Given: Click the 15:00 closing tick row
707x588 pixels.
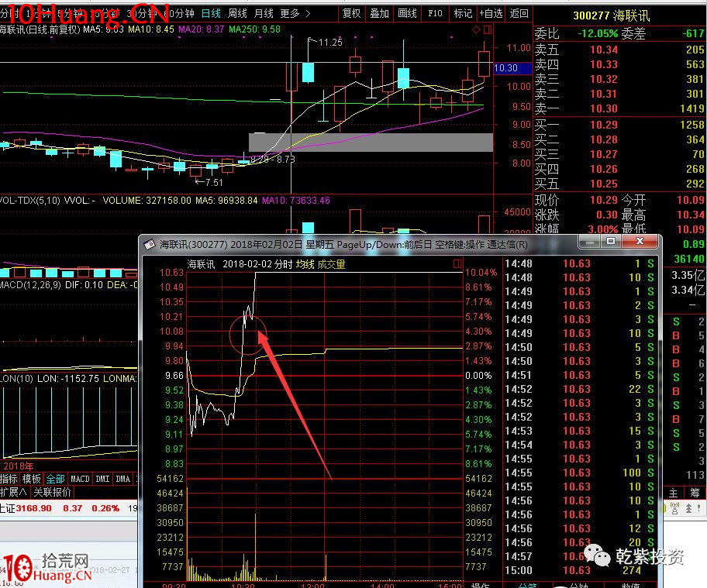Looking at the screenshot, I should (579, 570).
